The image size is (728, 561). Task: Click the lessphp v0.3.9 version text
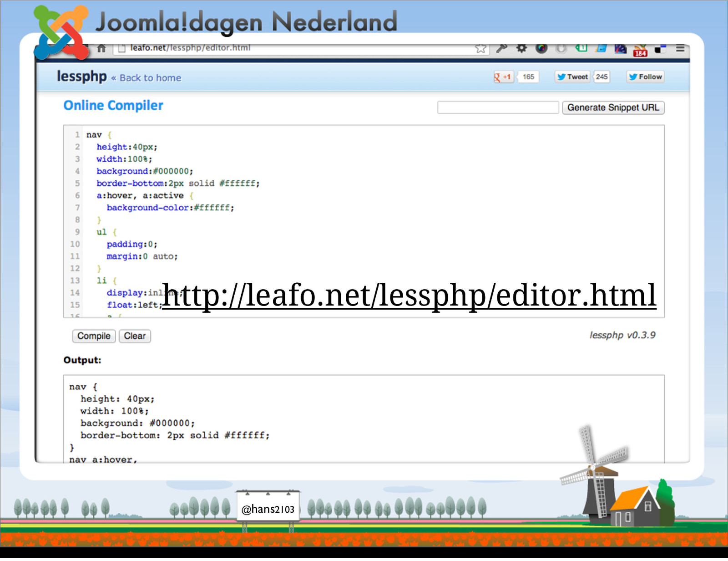(622, 335)
